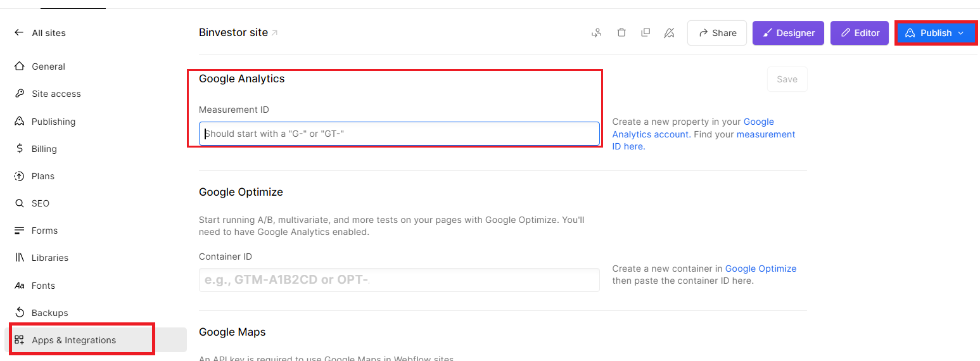Open the Editor
980x361 pixels.
pyautogui.click(x=860, y=33)
